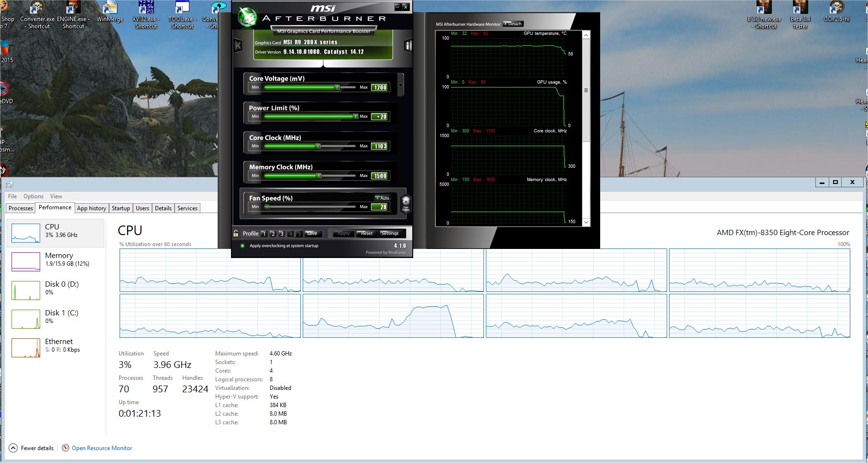868x463 pixels.
Task: Open the User Define fan gear button
Action: point(406,204)
